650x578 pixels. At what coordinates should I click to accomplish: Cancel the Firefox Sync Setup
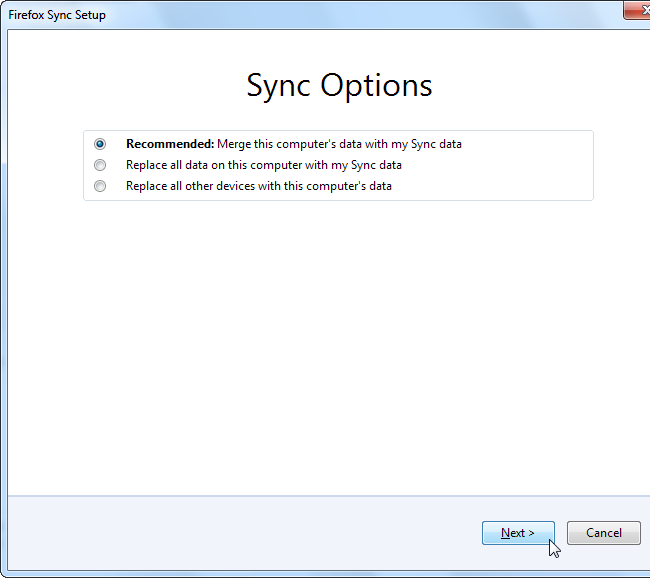pyautogui.click(x=604, y=533)
